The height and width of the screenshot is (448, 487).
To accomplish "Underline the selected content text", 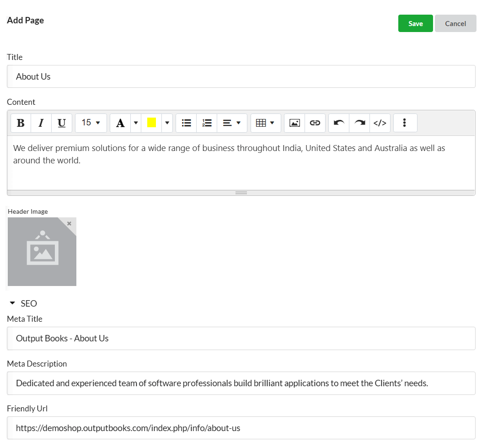I will click(x=61, y=123).
